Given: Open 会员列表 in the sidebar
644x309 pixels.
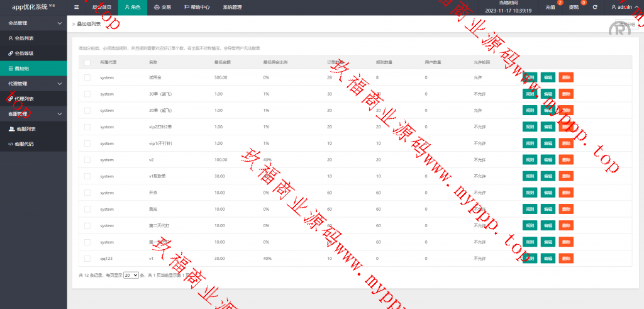Looking at the screenshot, I should pyautogui.click(x=24, y=38).
